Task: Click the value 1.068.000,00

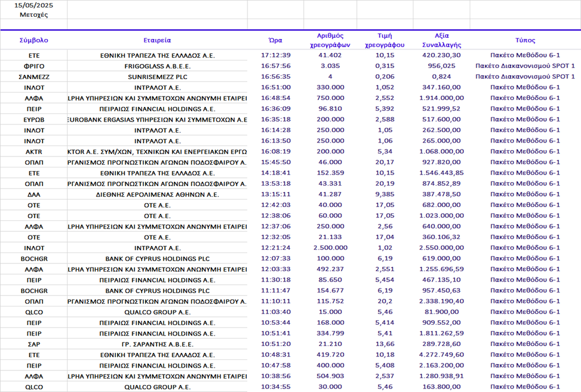Action: [x=442, y=152]
